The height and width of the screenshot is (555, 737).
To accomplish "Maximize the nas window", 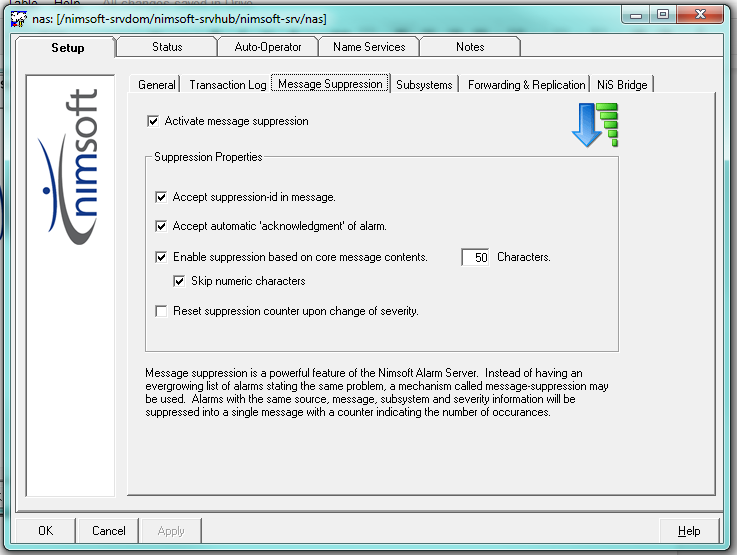I will 663,15.
